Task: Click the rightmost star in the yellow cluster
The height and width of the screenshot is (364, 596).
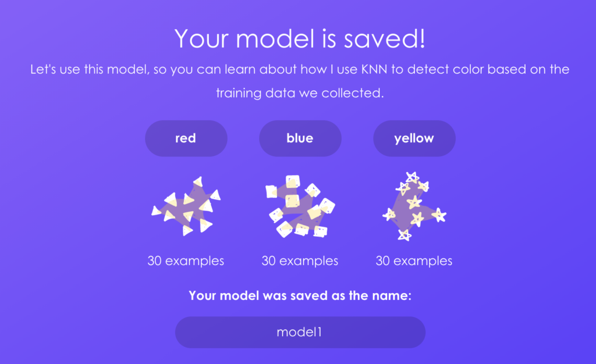Action: tap(439, 215)
